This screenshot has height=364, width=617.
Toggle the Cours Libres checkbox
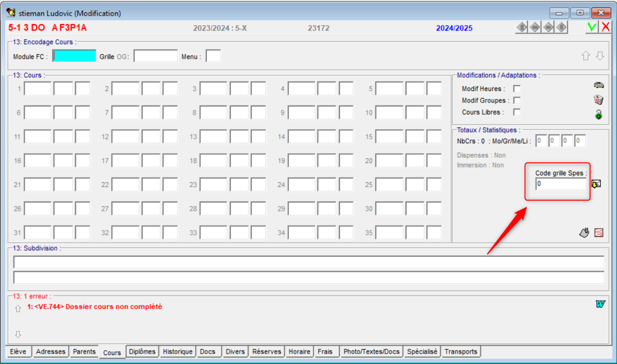517,112
